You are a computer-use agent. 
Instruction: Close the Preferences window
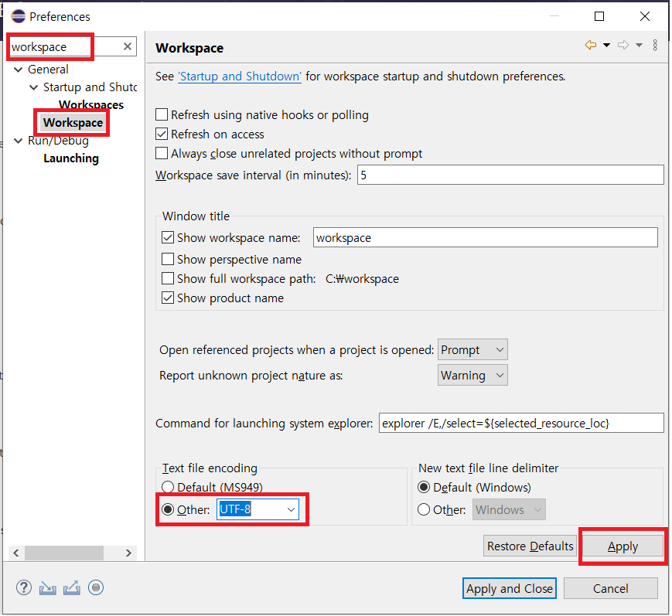coord(645,16)
